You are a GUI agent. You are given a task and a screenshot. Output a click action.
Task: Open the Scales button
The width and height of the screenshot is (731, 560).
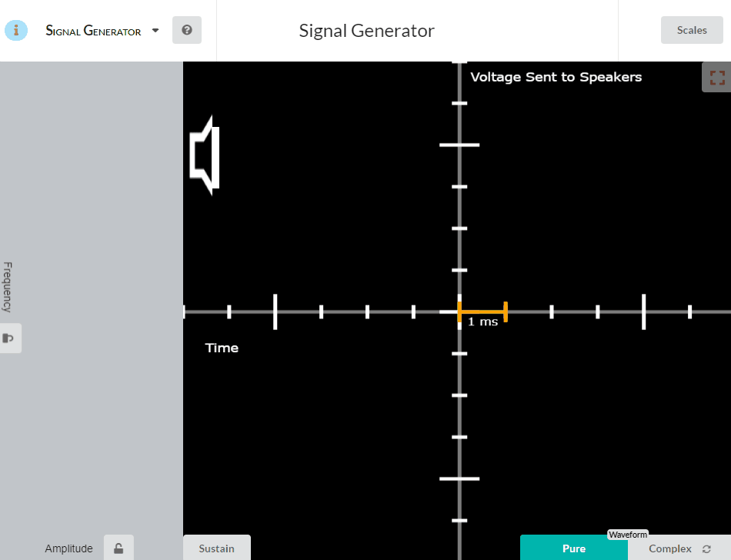(x=691, y=30)
